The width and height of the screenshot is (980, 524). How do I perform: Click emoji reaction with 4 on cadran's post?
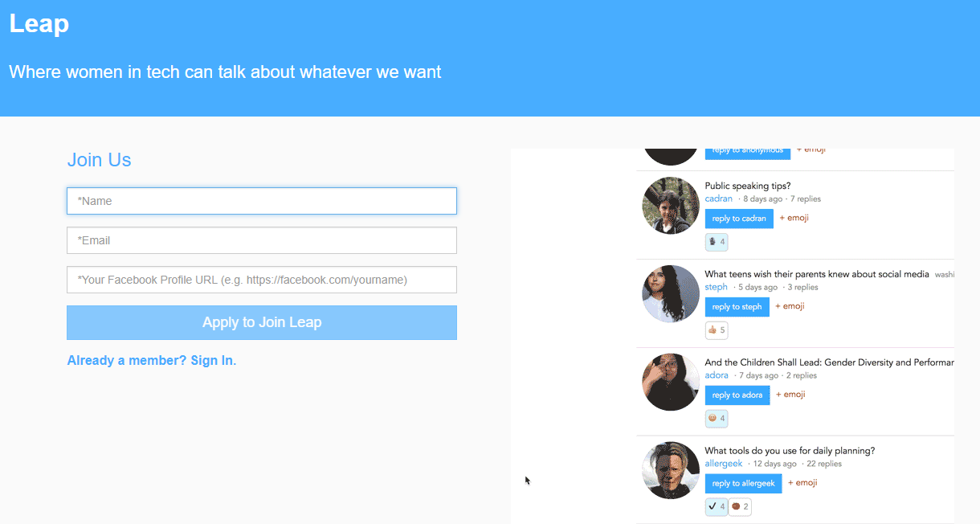click(717, 242)
